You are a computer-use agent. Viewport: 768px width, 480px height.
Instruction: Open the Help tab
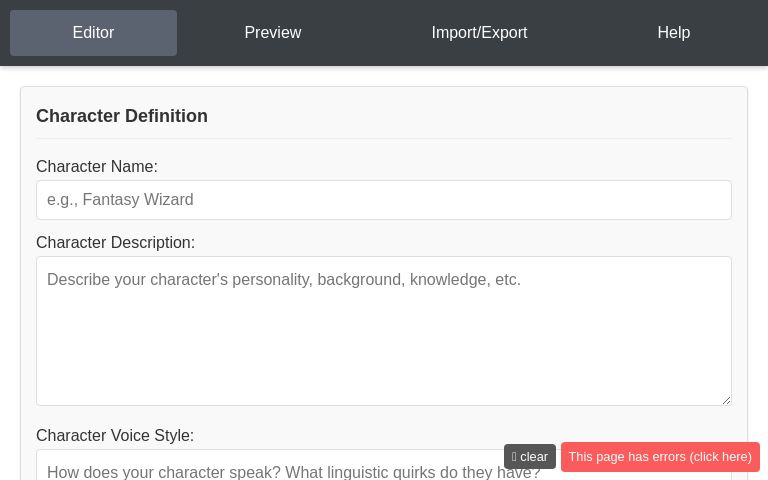pyautogui.click(x=673, y=33)
